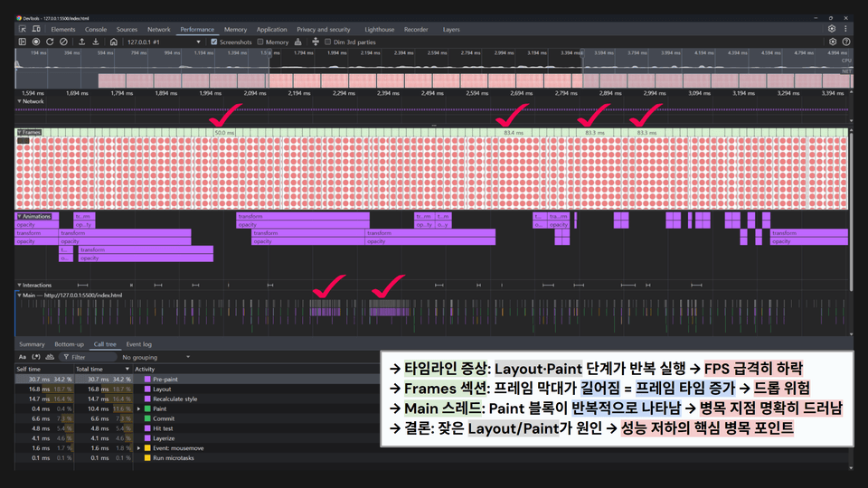Open the shortcuts and navigation icon
This screenshot has width=868, height=488.
tap(316, 42)
